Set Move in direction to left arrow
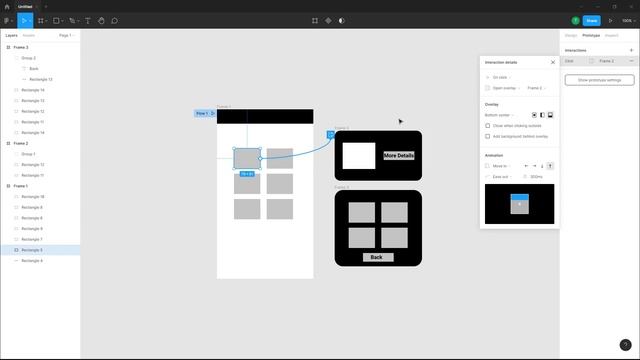 [x=526, y=166]
